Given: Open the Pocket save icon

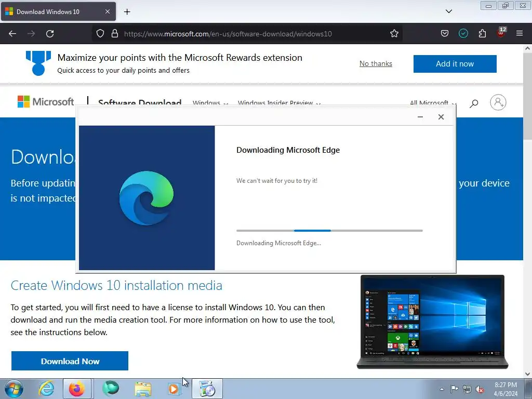Looking at the screenshot, I should (x=445, y=34).
